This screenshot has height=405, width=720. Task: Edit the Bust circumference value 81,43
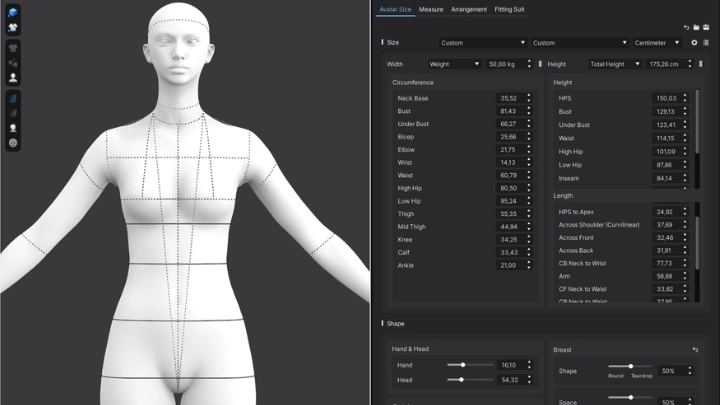click(510, 111)
